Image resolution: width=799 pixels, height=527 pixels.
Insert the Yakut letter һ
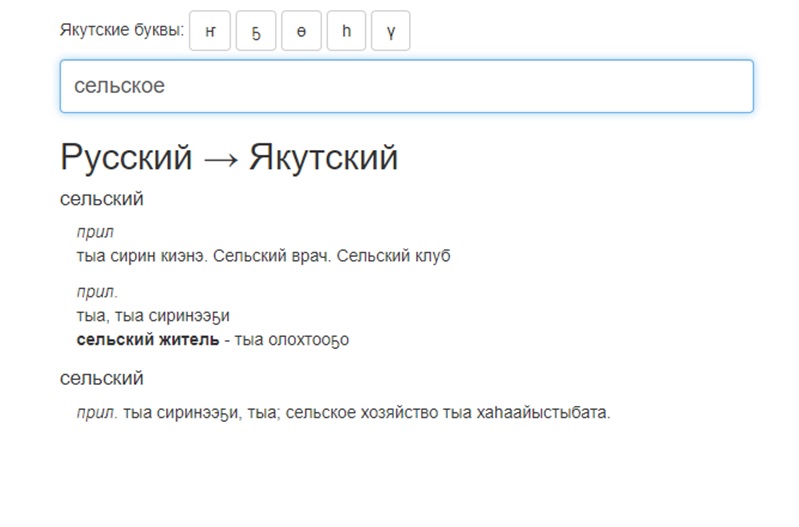(346, 31)
